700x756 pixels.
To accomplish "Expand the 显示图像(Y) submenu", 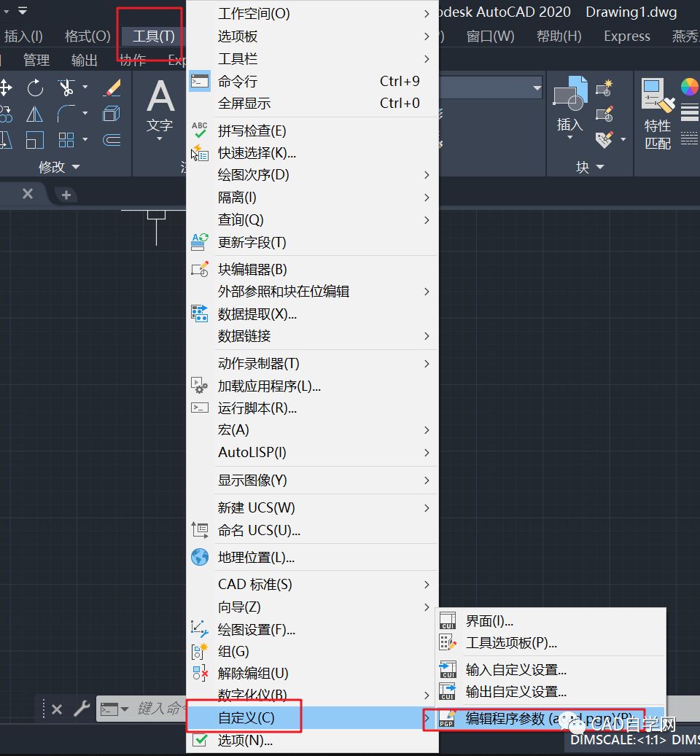I will pos(312,480).
